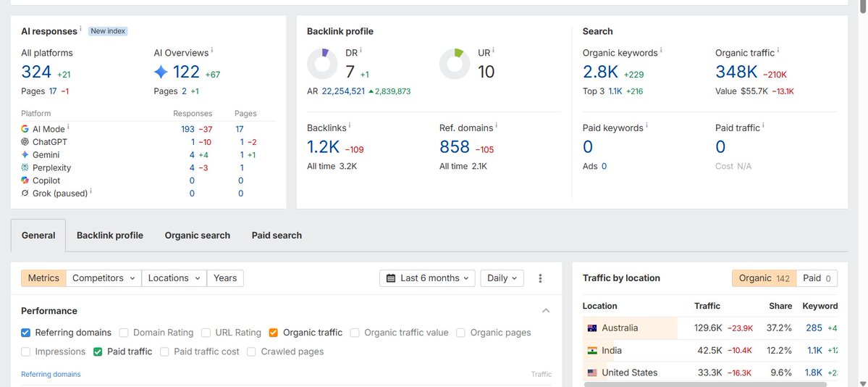Switch traffic by location to Paid
The height and width of the screenshot is (387, 868).
[x=817, y=278]
